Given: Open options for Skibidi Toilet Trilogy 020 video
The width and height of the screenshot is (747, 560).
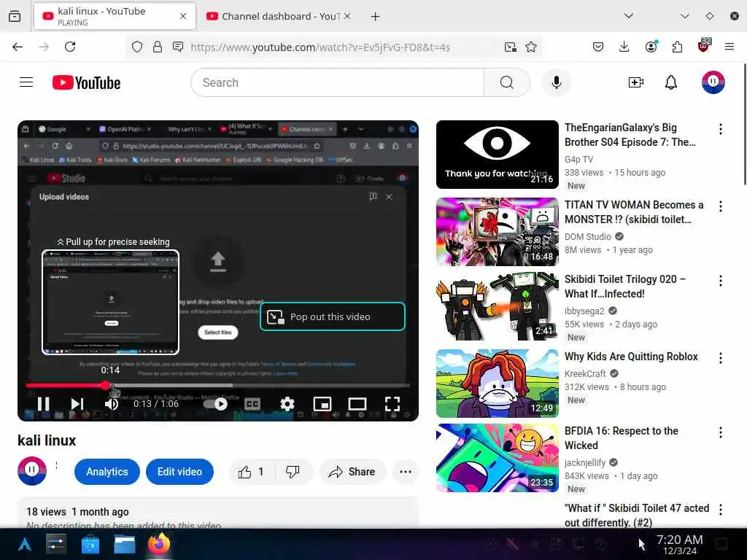Looking at the screenshot, I should [720, 281].
